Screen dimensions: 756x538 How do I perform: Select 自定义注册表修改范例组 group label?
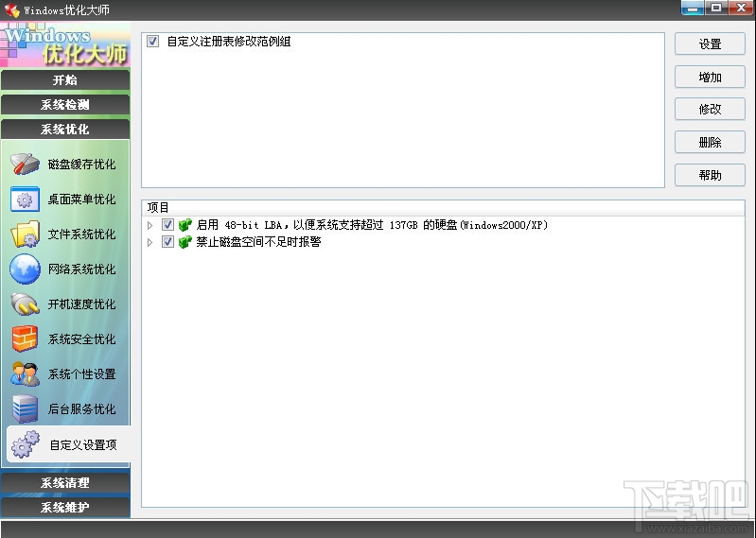229,42
